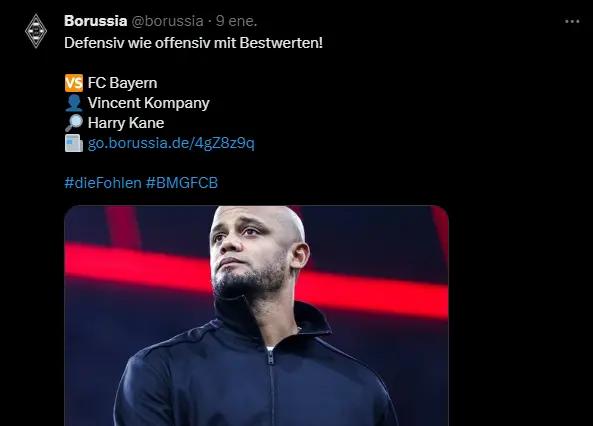This screenshot has height=426, width=593.
Task: Click the 'Harry Kane' text line
Action: point(126,123)
